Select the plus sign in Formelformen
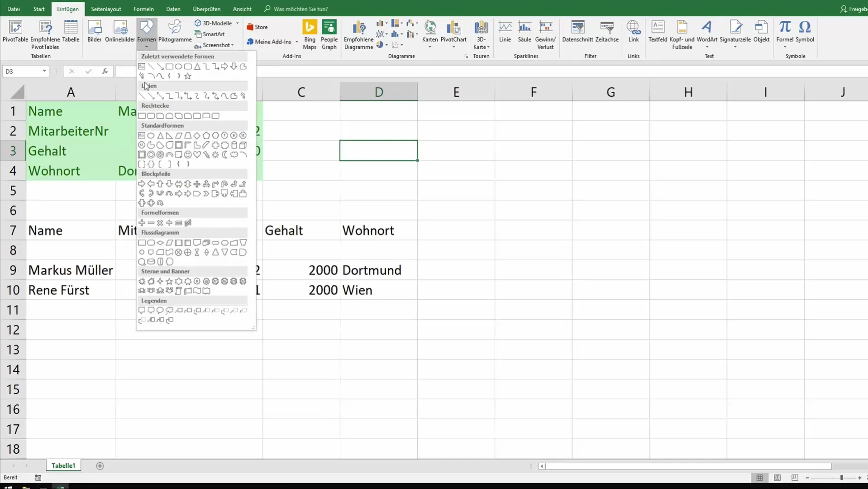This screenshot has height=489, width=868. 142,223
